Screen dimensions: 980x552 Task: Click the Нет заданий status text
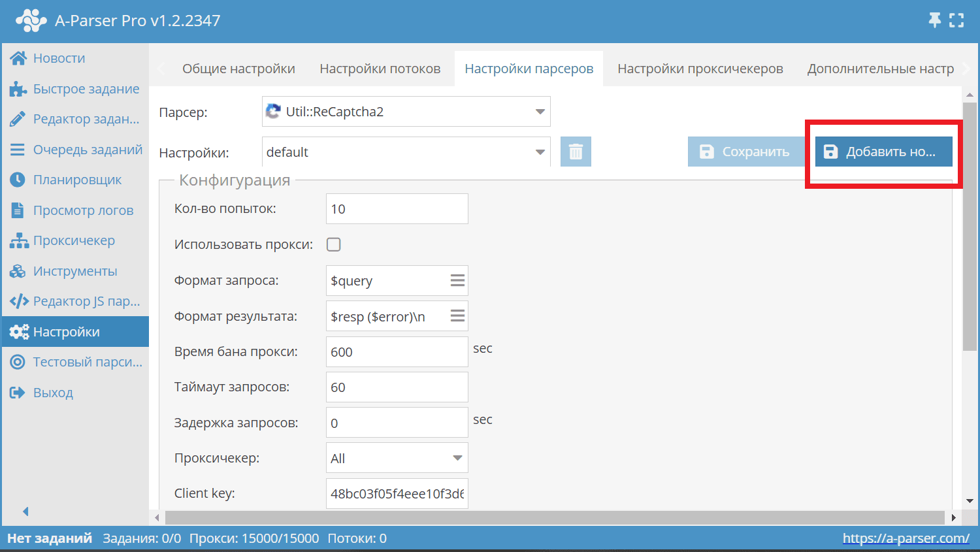50,538
